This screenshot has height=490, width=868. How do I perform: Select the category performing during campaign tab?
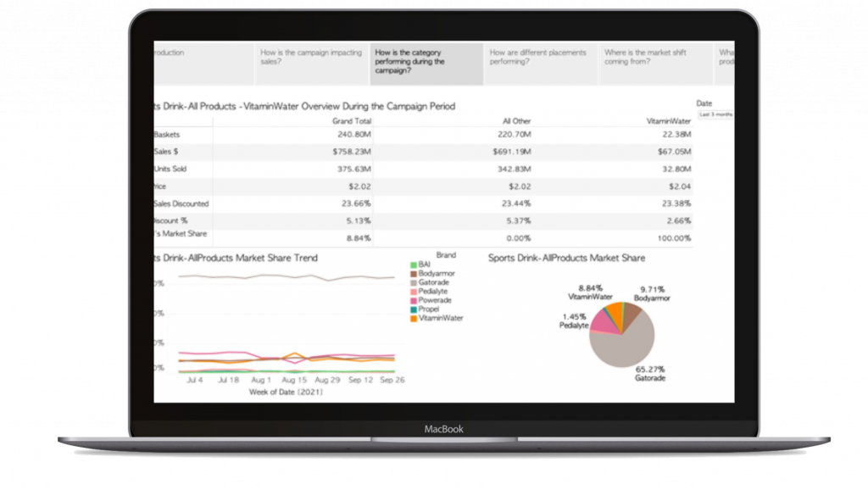tap(426, 63)
